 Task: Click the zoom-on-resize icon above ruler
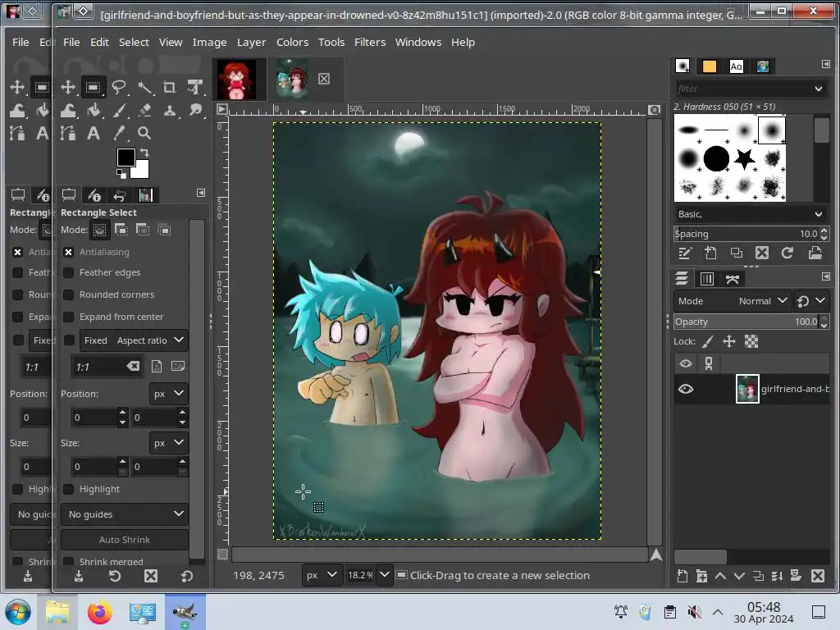coord(654,110)
